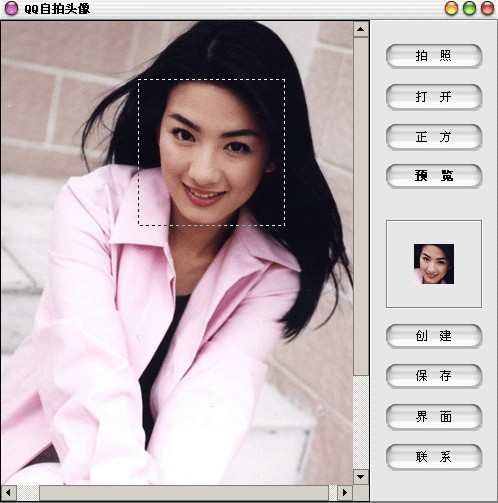Click the vertical scrollbar up arrow
The width and height of the screenshot is (498, 503).
click(361, 29)
